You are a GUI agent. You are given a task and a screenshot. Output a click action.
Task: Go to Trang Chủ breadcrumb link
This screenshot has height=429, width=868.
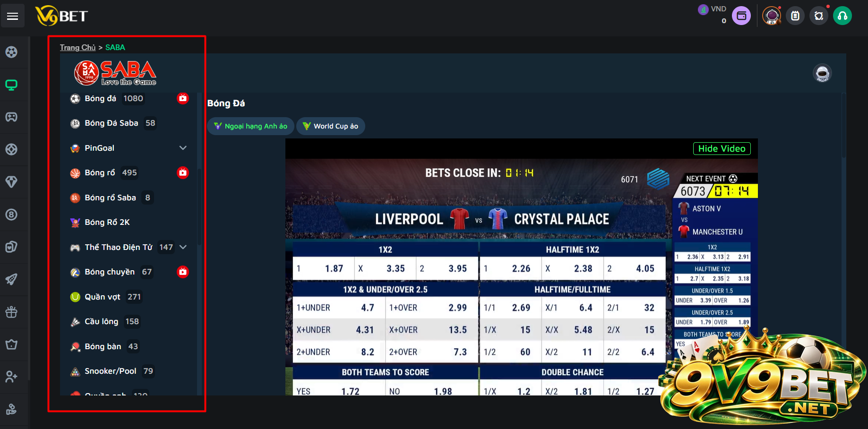coord(77,47)
